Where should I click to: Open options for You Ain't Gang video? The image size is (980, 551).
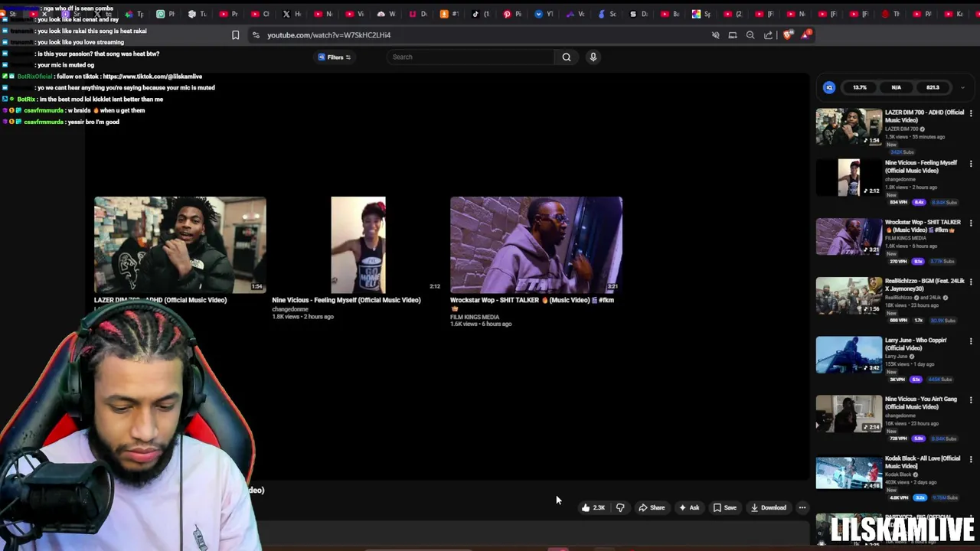tap(971, 399)
